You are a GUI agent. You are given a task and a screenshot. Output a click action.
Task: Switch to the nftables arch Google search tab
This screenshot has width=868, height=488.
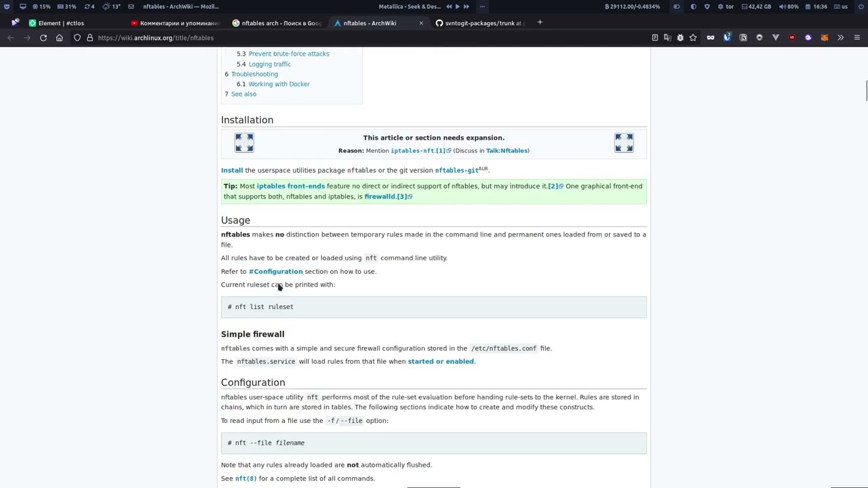(277, 23)
